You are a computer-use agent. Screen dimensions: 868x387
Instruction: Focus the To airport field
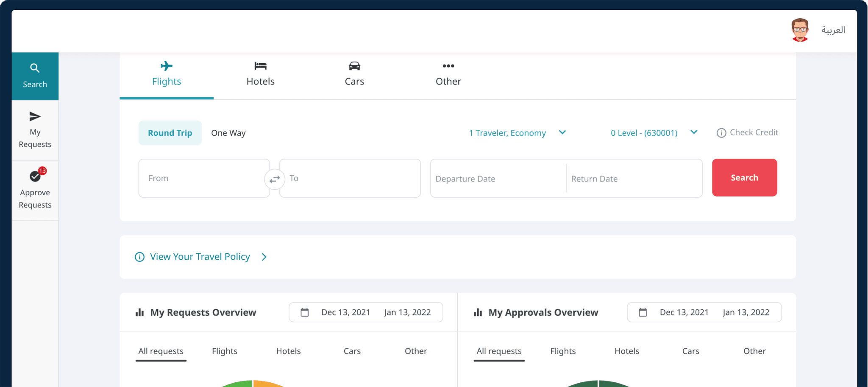[350, 178]
